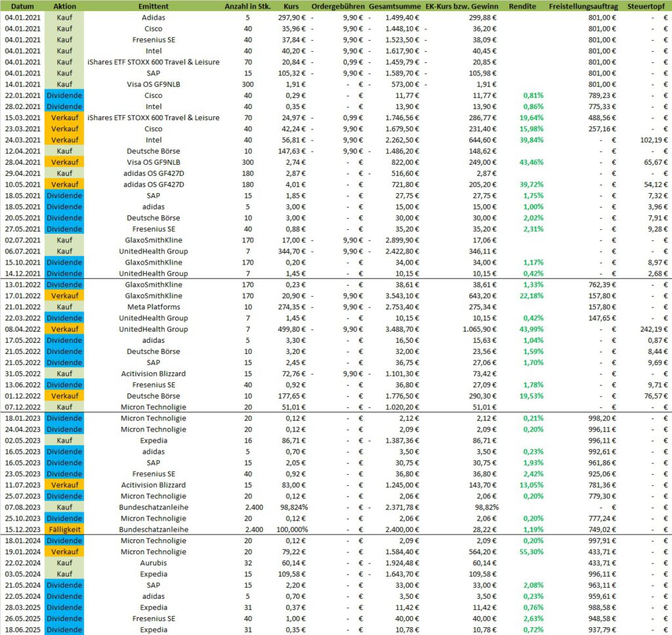
Task: Select the Anzahl in Stk. header
Action: pos(247,6)
